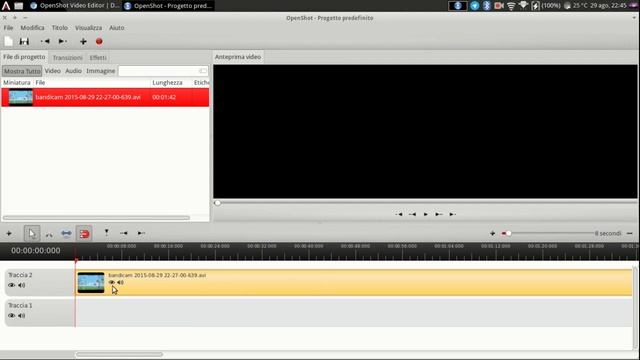Add a track with the timeline plus icon

9,233
